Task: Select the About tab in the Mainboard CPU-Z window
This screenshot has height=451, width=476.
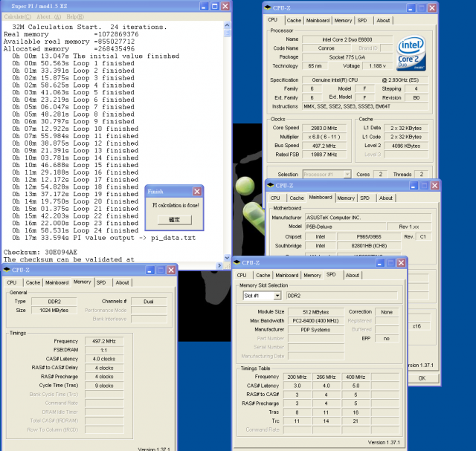Action: click(386, 198)
